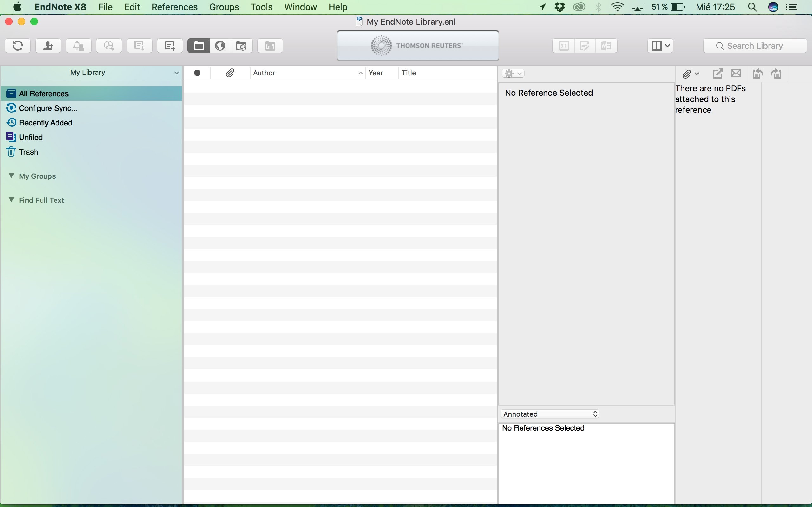This screenshot has width=812, height=507.
Task: Open the Annotated style dropdown
Action: [549, 414]
